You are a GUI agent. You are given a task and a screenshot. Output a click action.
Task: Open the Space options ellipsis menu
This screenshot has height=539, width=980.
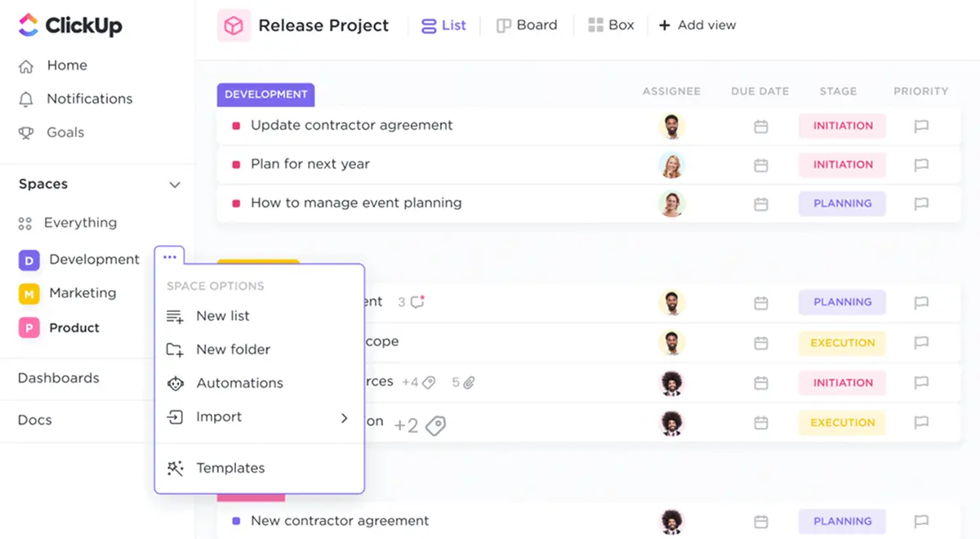169,256
